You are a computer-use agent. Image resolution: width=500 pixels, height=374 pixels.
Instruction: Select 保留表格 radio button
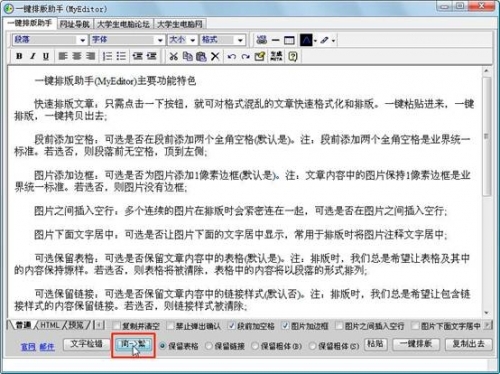[163, 346]
